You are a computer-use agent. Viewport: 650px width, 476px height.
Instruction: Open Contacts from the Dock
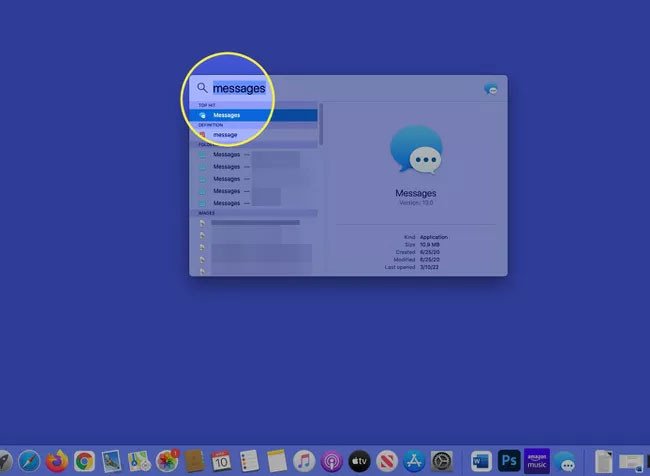tap(194, 461)
